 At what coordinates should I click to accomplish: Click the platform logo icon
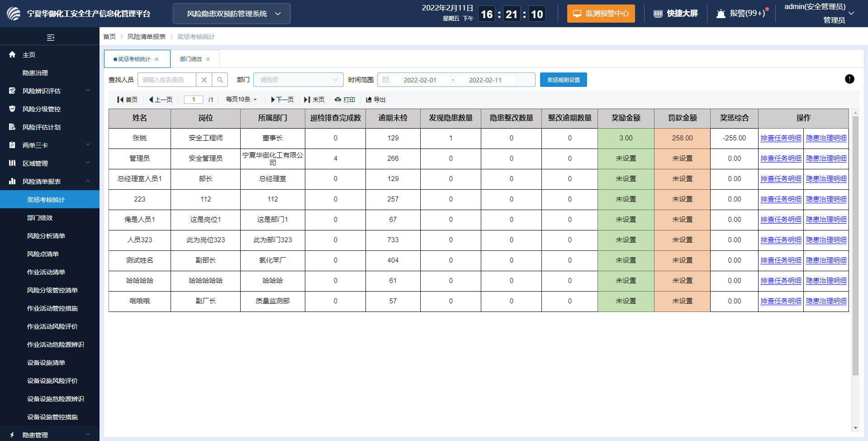point(14,14)
